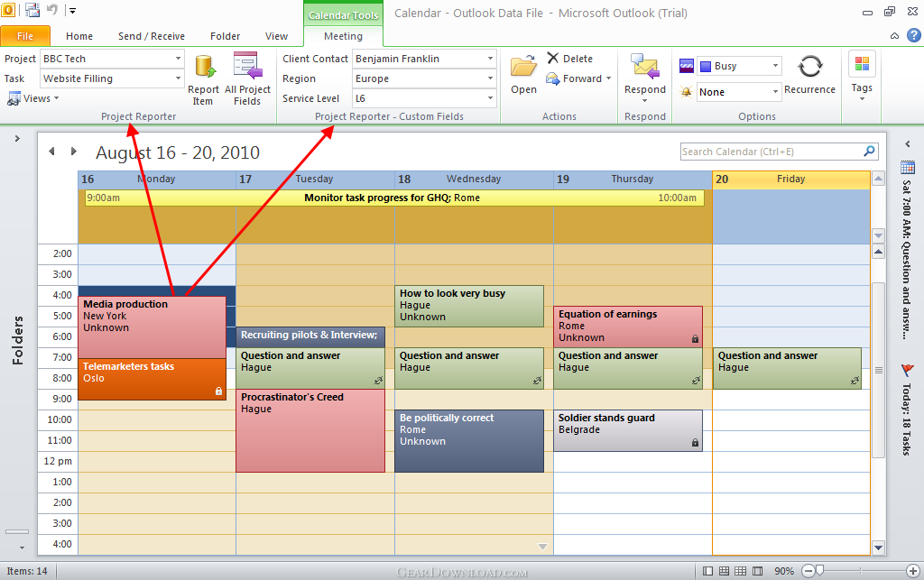
Task: Select the Media production appointment
Action: [152, 327]
